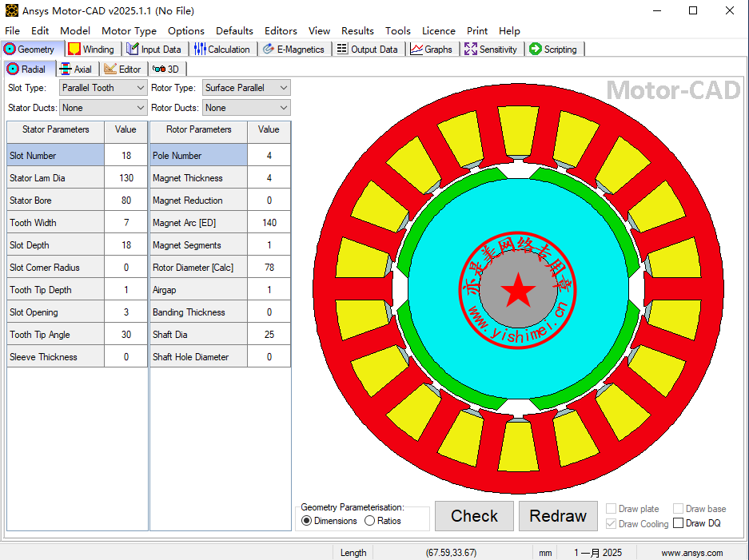Click the 3D glasses icon

point(158,70)
